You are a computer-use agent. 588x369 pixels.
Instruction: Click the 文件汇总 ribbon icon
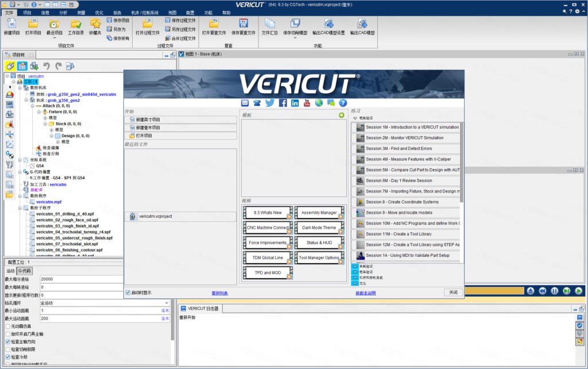[270, 24]
